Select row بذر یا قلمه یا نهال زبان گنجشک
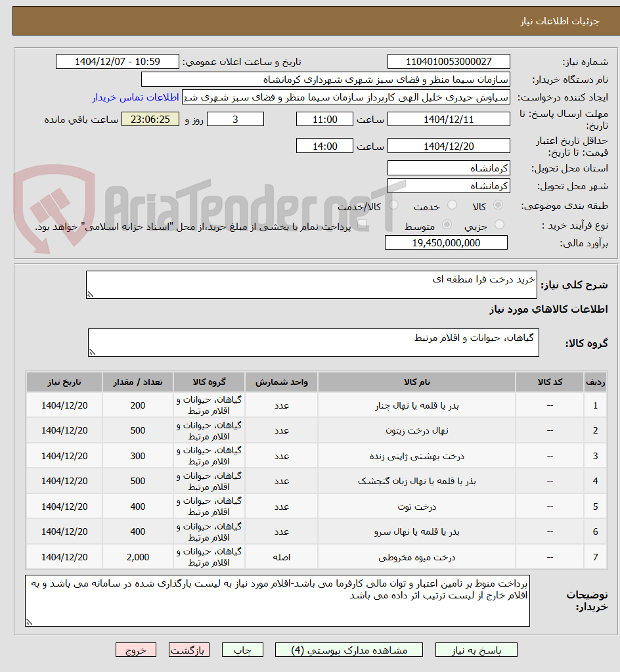 [x=316, y=481]
